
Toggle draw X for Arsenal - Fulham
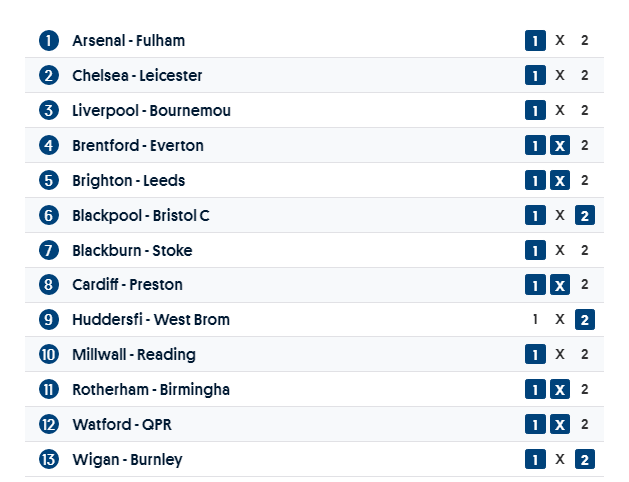coord(560,41)
